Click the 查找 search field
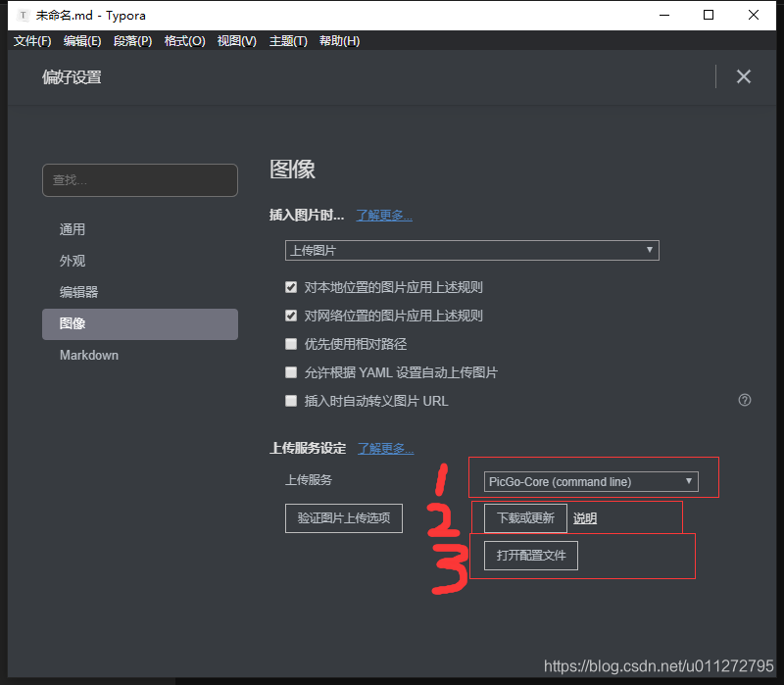Viewport: 784px width, 685px height. tap(140, 180)
